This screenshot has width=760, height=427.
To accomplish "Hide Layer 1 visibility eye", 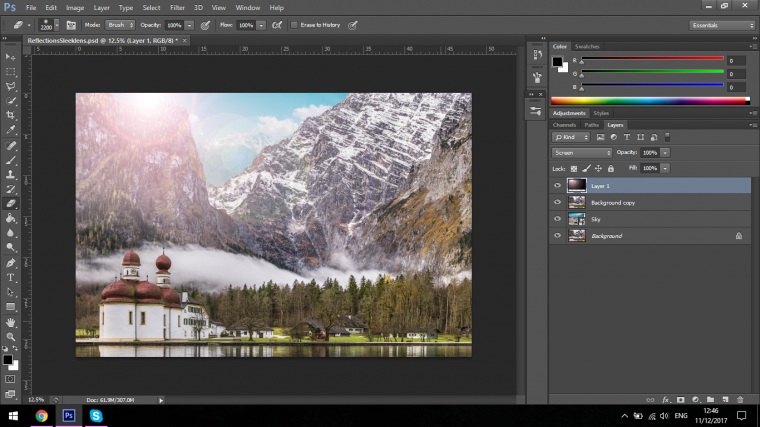I will 557,186.
